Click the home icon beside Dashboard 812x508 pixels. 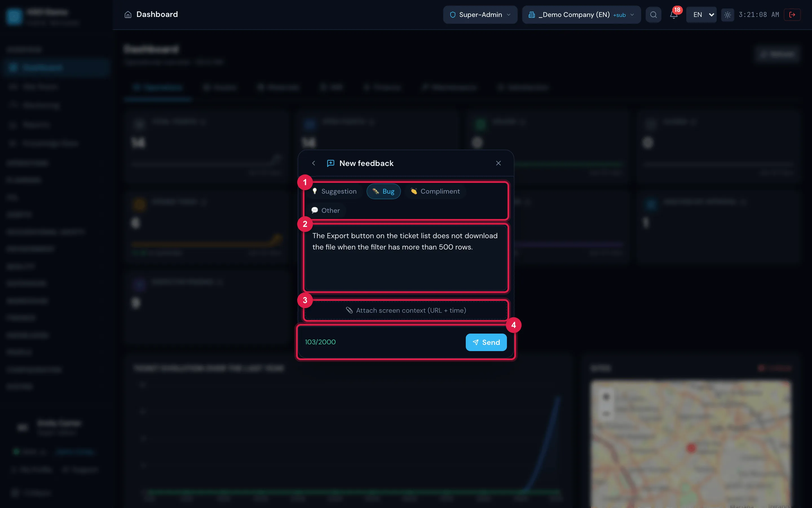pos(128,14)
